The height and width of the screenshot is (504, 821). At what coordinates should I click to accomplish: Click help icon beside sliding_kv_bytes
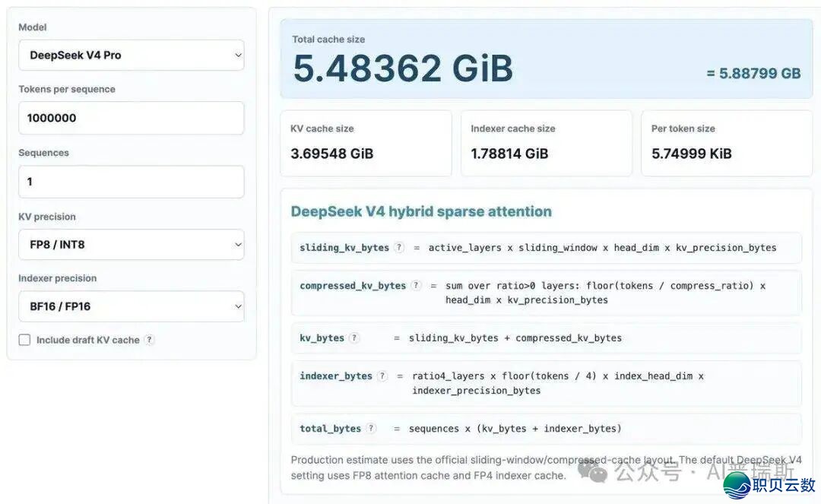coord(399,248)
